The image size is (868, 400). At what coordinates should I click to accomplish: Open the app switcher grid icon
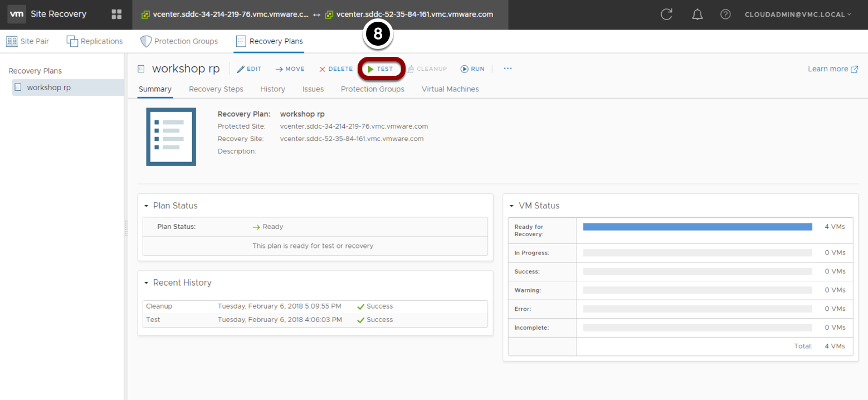coord(116,14)
